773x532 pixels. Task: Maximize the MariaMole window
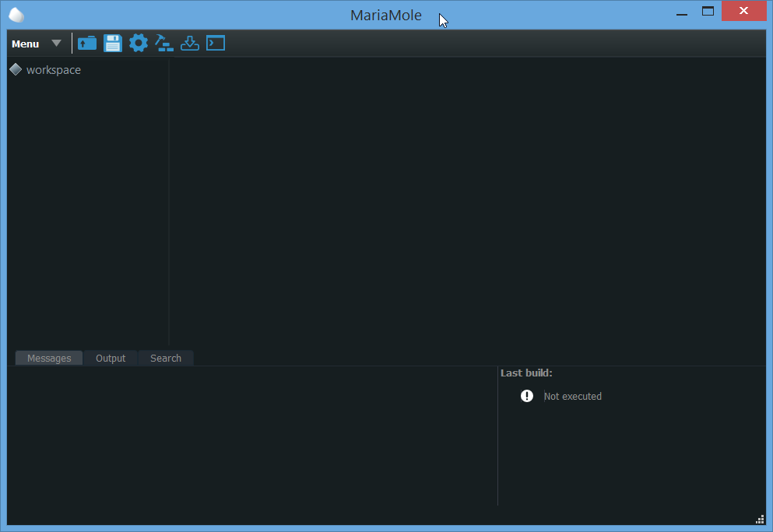(x=708, y=12)
